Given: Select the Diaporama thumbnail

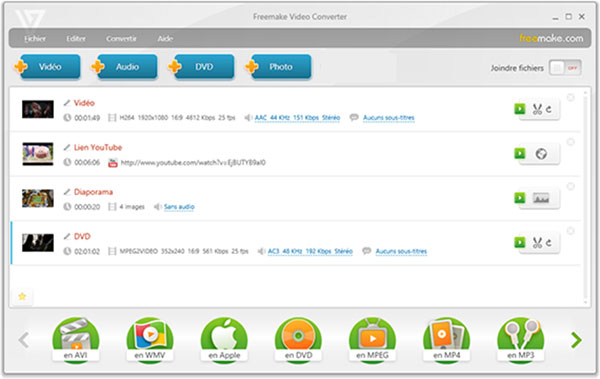Looking at the screenshot, I should coord(38,198).
